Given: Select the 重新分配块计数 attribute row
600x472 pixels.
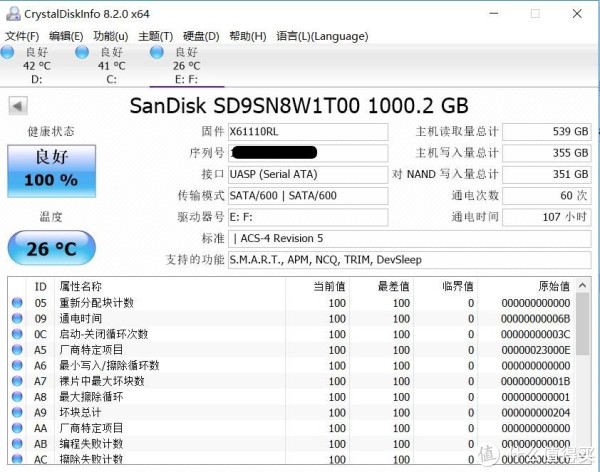Looking at the screenshot, I should coord(291,303).
